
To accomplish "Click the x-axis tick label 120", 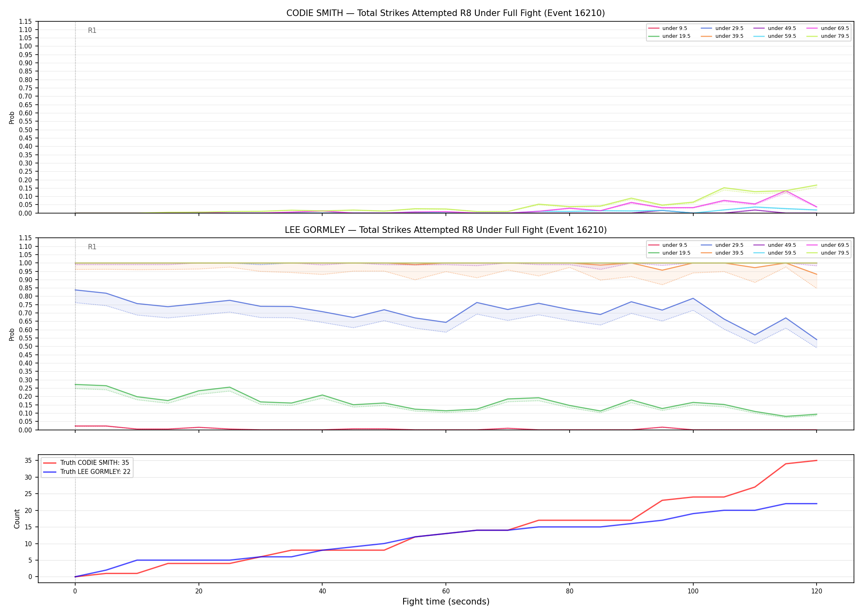I will (x=817, y=591).
